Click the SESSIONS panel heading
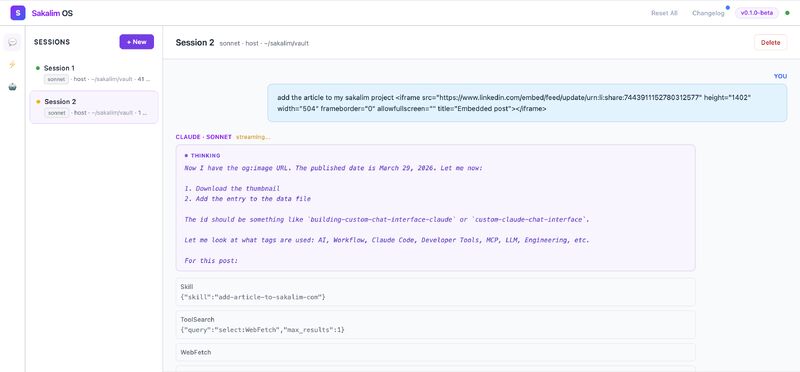This screenshot has width=800, height=372. [x=52, y=42]
